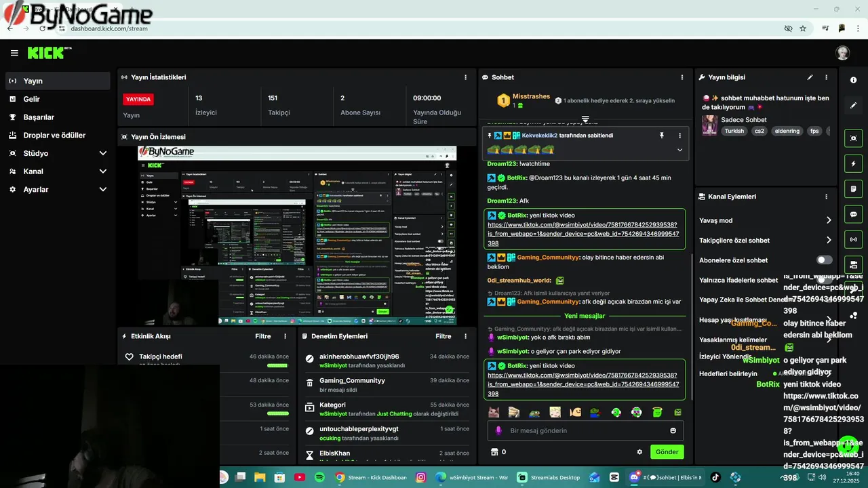Switch to Stream - Kick Dashboard taskbar tab
The image size is (868, 488).
coord(372,477)
